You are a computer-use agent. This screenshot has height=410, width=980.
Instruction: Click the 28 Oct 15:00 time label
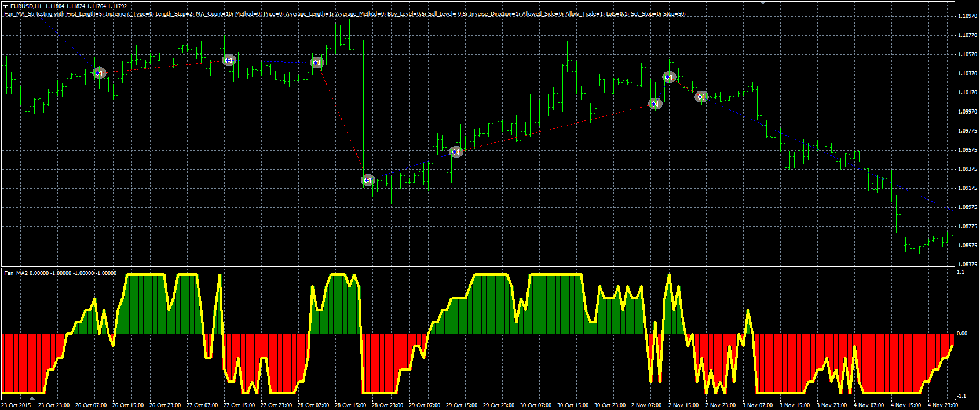pos(350,405)
